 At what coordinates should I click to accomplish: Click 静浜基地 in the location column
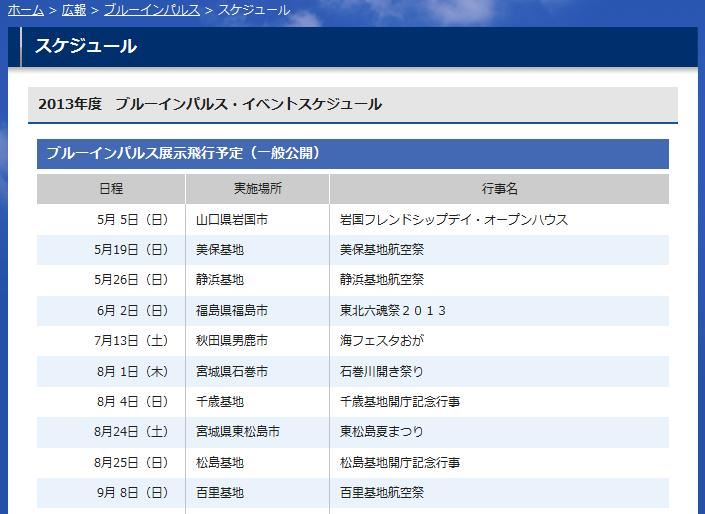220,280
